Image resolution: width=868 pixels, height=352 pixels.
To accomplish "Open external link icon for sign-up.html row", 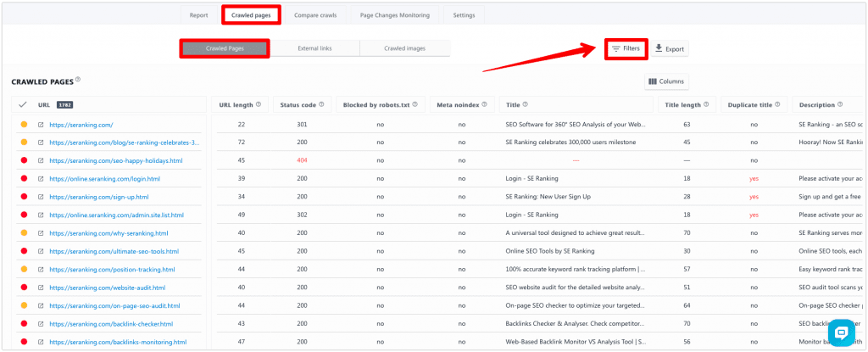I will (x=41, y=197).
